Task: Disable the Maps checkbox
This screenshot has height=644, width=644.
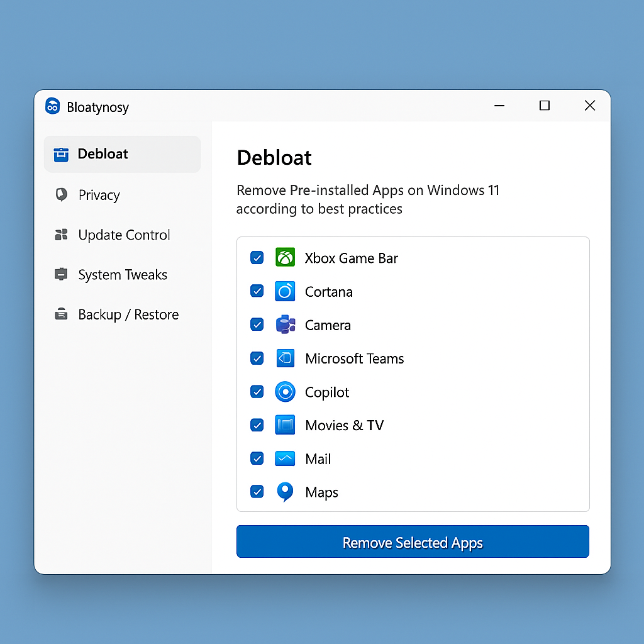Action: tap(257, 492)
